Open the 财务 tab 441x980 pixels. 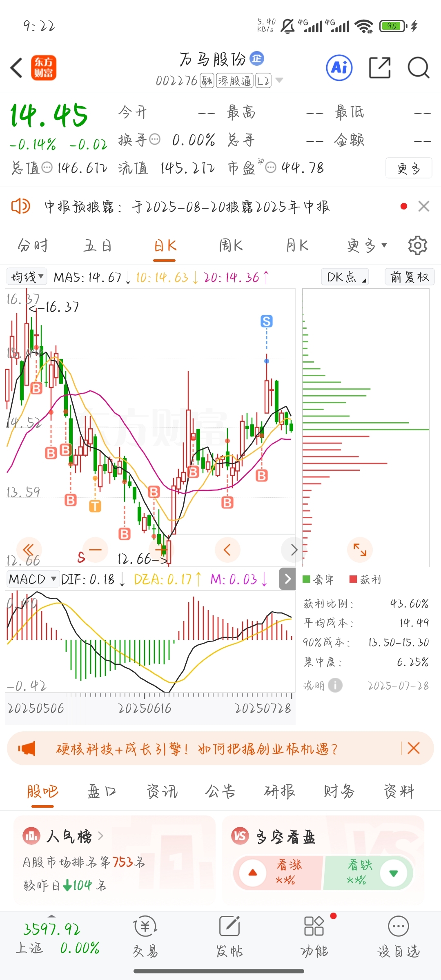[x=339, y=791]
